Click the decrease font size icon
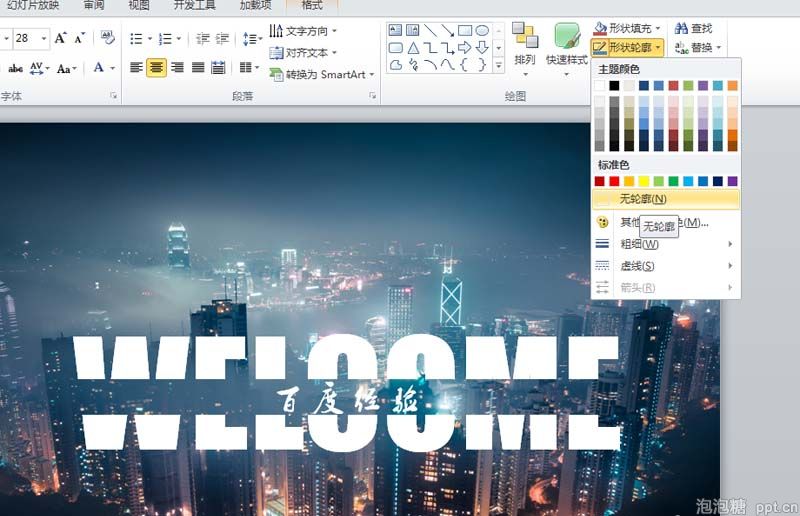The width and height of the screenshot is (800, 516). [79, 38]
